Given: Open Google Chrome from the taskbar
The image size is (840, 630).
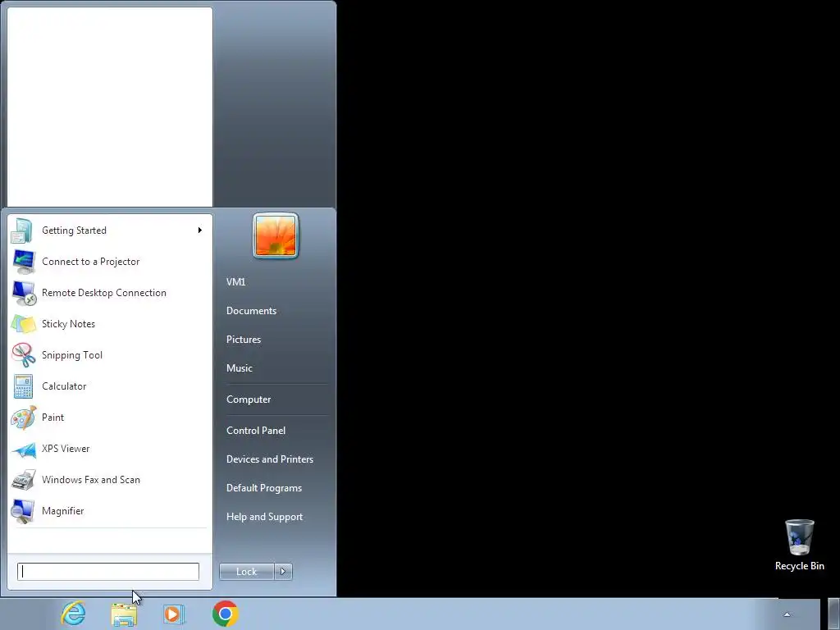Looking at the screenshot, I should [x=226, y=614].
